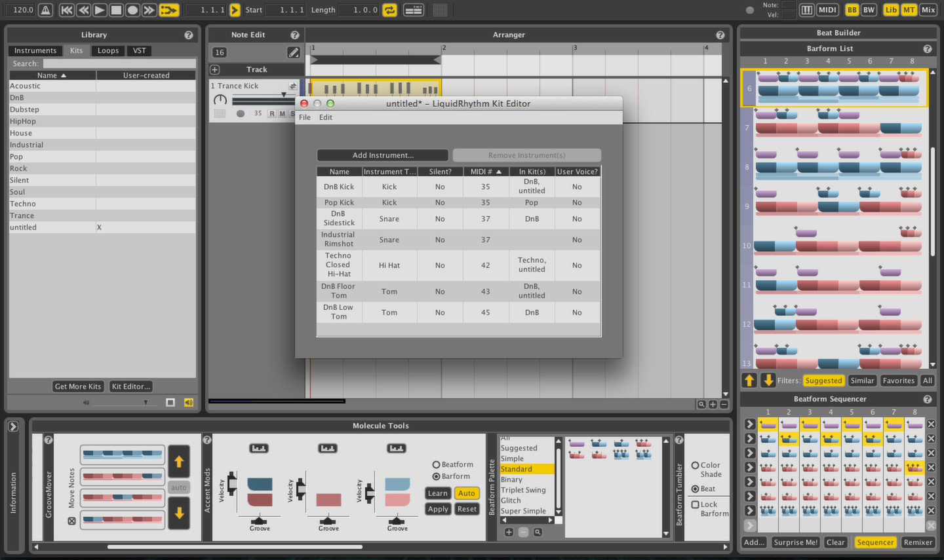
Task: Expand the Information panel arrow on the left edge
Action: pyautogui.click(x=12, y=425)
